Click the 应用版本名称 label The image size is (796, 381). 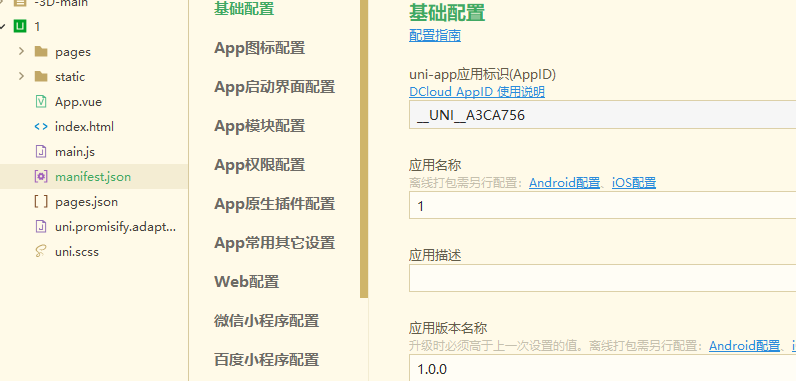[x=448, y=328]
